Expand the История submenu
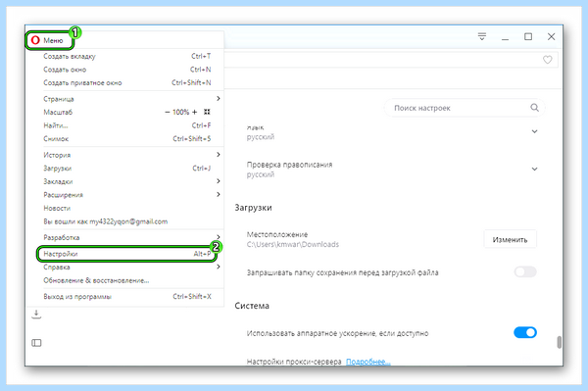 pyautogui.click(x=126, y=155)
